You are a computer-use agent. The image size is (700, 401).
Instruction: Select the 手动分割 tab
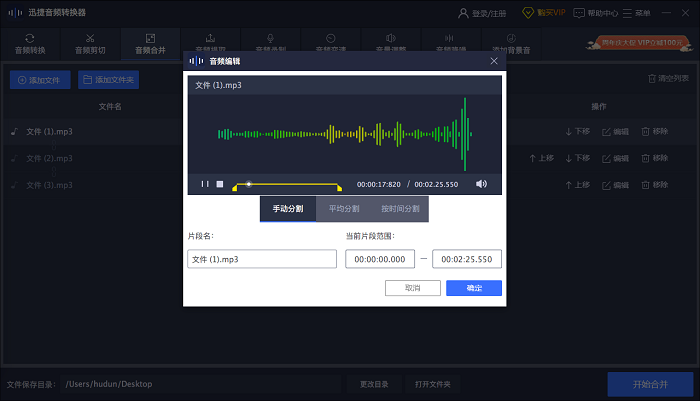[288, 209]
